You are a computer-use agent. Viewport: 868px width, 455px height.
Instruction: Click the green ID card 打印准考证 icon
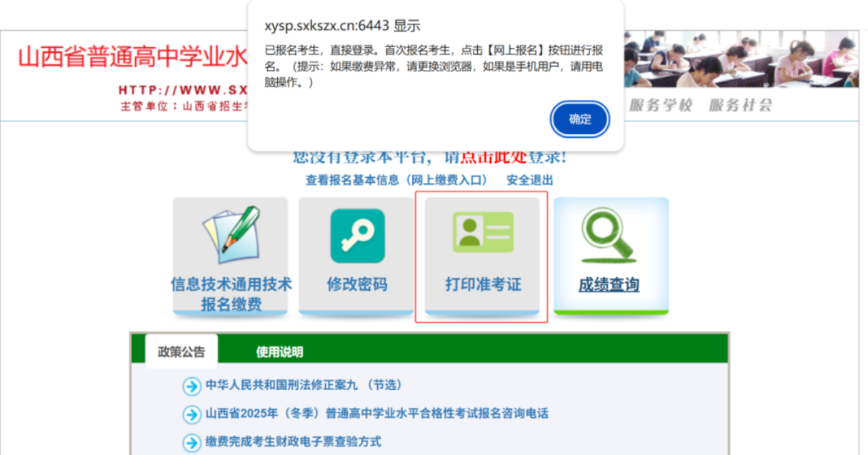coord(482,231)
